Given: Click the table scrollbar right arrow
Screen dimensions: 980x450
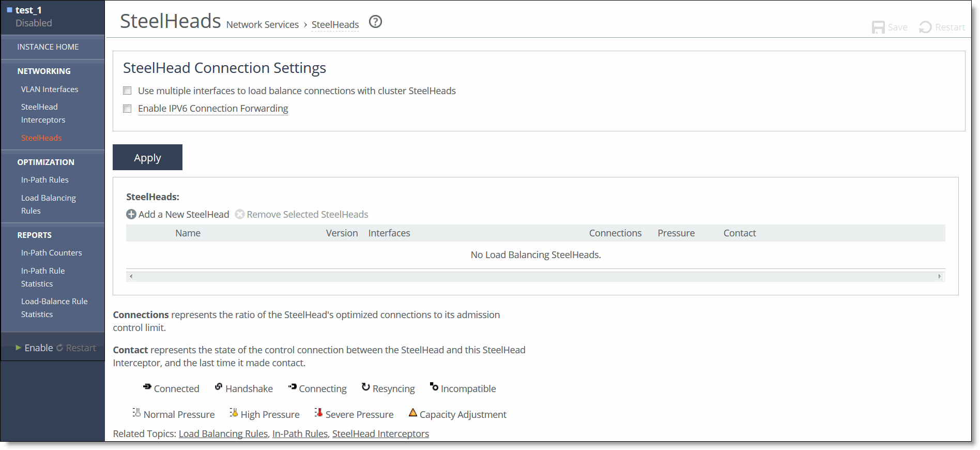Looking at the screenshot, I should 940,276.
